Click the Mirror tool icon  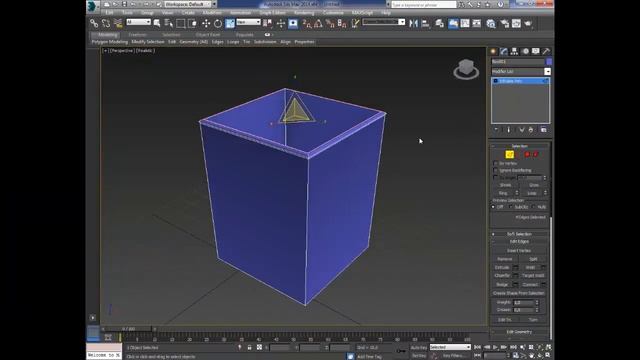413,23
